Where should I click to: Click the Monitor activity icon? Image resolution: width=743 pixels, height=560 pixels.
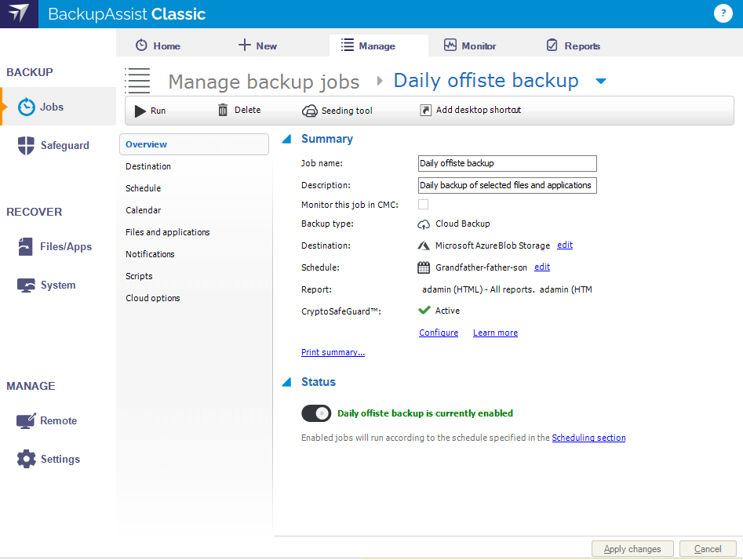[450, 45]
